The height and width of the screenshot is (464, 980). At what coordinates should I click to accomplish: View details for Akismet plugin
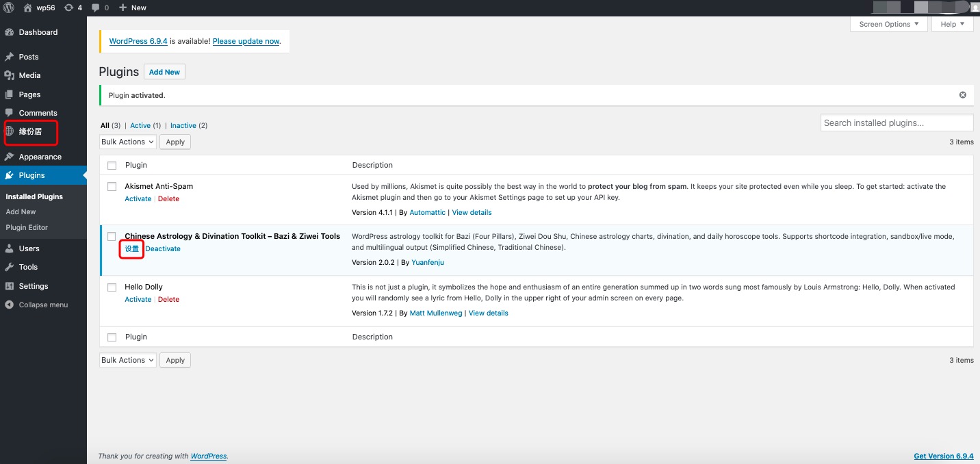[472, 212]
